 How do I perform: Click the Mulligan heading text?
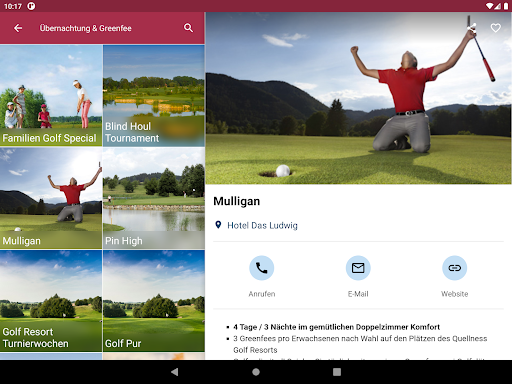click(x=237, y=201)
